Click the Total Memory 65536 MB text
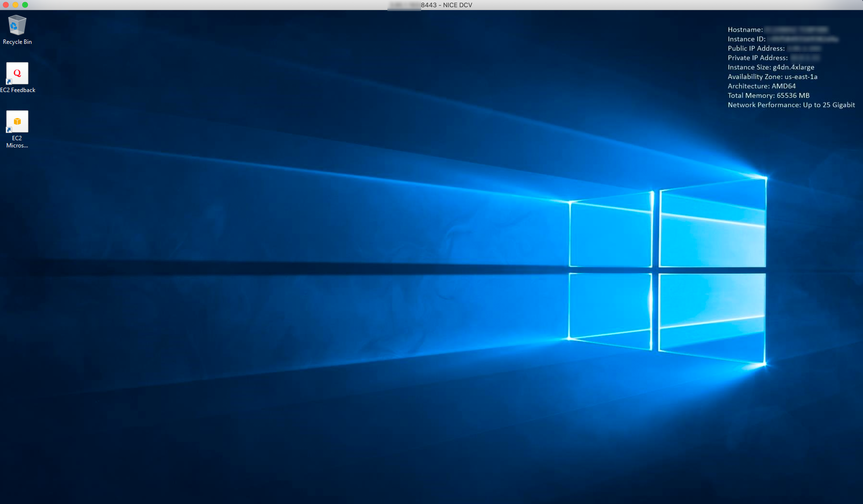 769,95
